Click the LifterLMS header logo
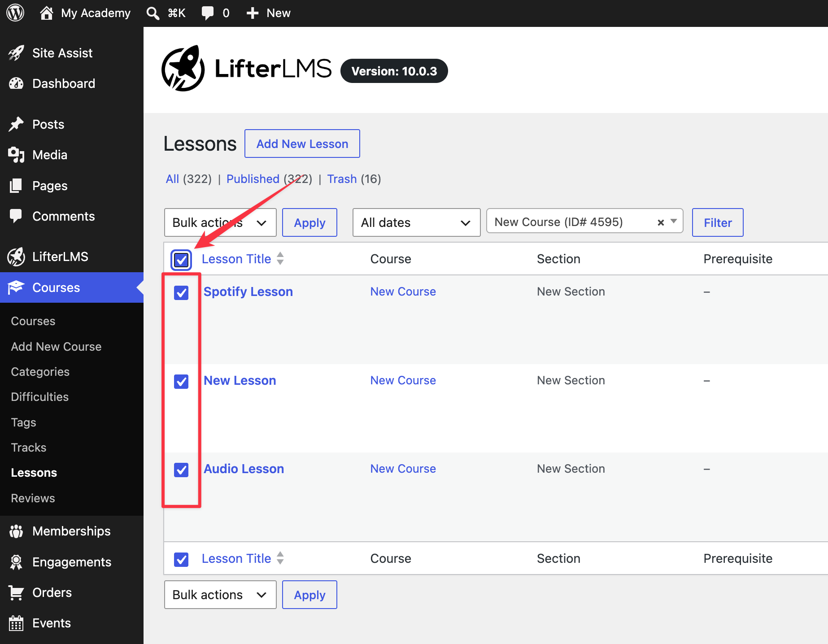This screenshot has width=828, height=644. [x=246, y=68]
